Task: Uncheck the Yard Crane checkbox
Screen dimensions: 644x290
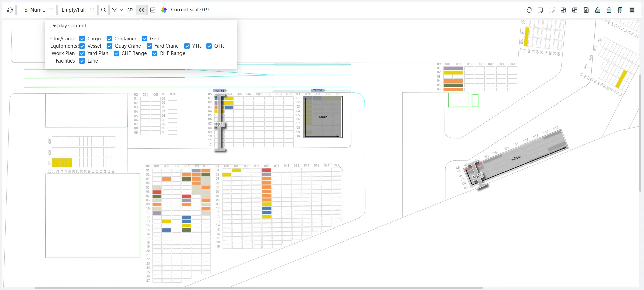Action: (x=149, y=46)
